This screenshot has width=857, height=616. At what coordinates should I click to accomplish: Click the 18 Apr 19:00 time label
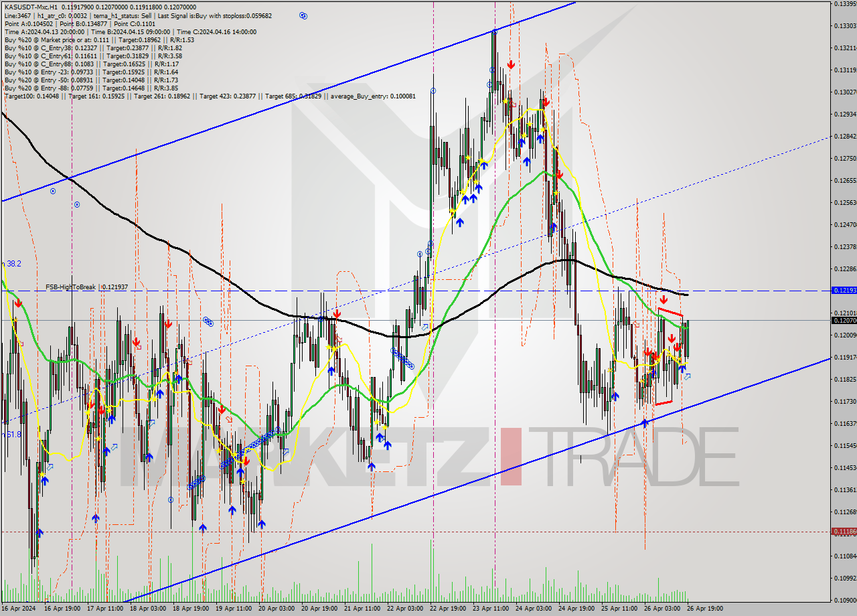pyautogui.click(x=190, y=609)
